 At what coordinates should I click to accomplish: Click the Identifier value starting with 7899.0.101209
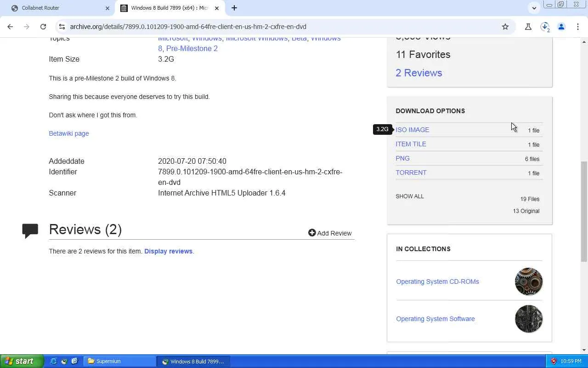coord(250,177)
